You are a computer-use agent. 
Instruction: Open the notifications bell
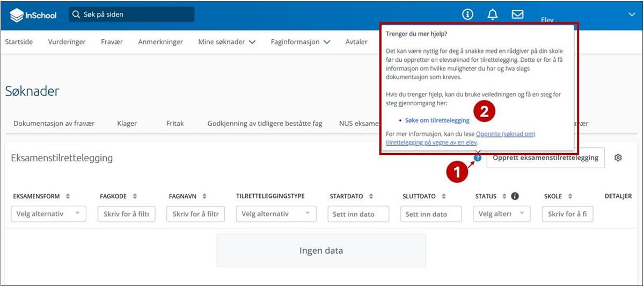tap(492, 15)
